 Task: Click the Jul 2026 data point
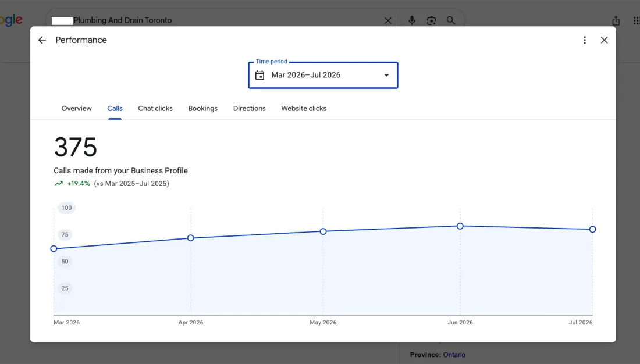[x=593, y=229]
